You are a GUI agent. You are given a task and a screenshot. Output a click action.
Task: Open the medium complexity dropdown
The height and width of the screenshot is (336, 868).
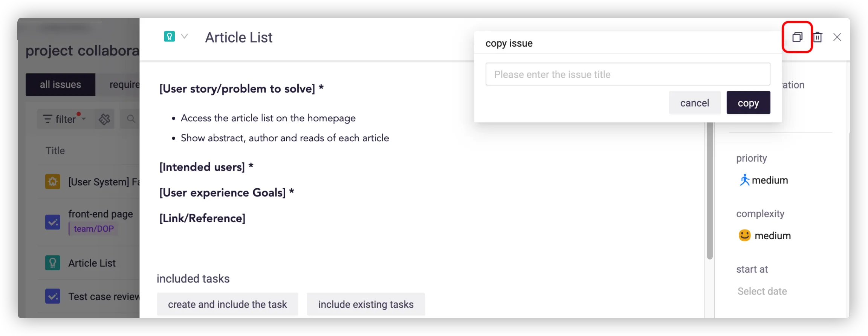click(765, 235)
